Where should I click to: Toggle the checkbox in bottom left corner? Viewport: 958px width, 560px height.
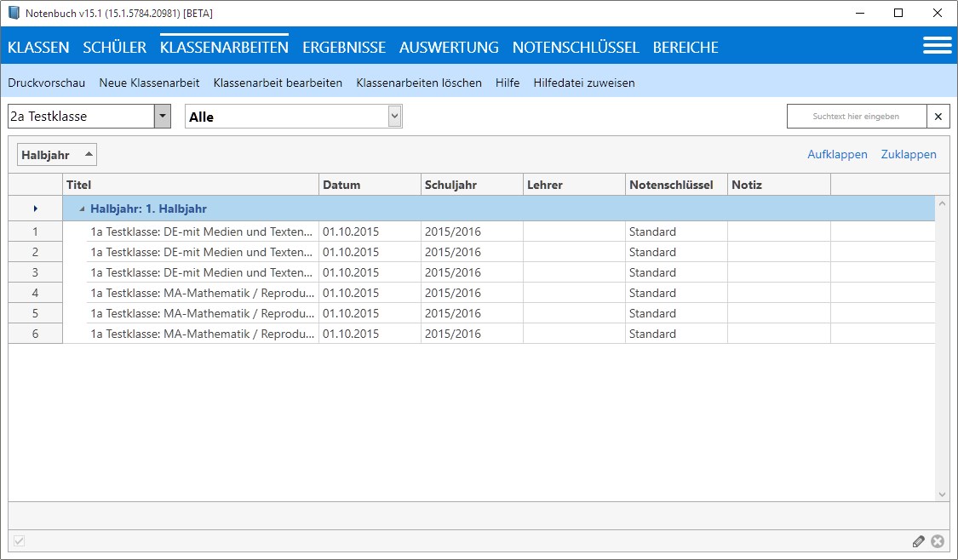coord(20,541)
